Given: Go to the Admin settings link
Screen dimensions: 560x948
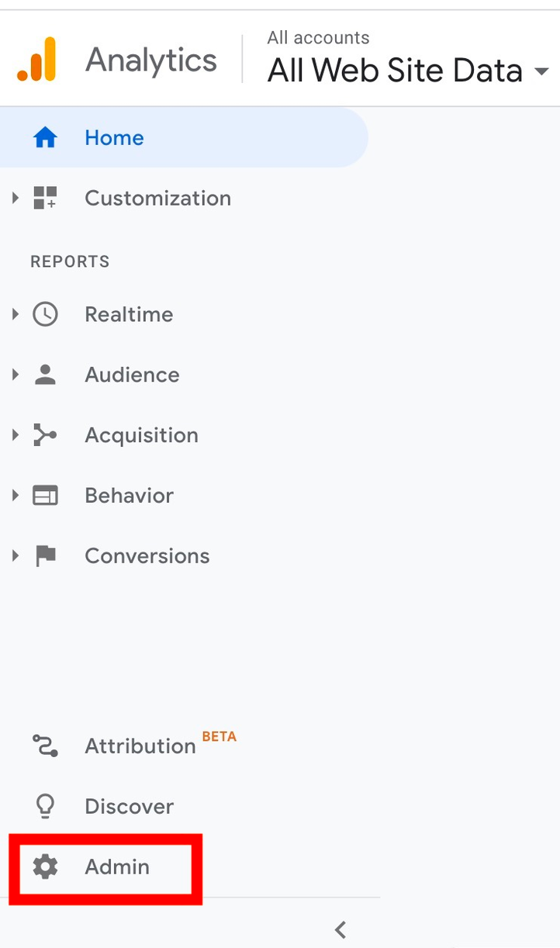Looking at the screenshot, I should click(117, 867).
